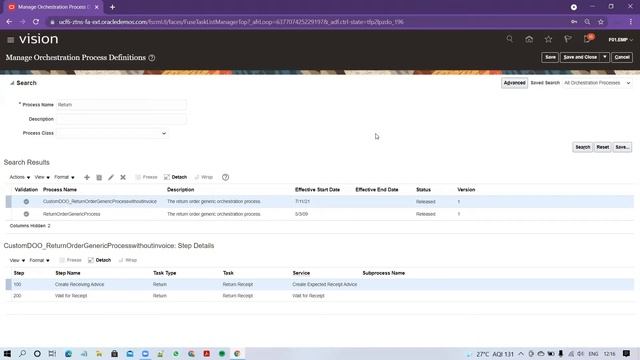Viewport: 640px width, 360px height.
Task: Click the Step Name column header
Action: coord(68,273)
